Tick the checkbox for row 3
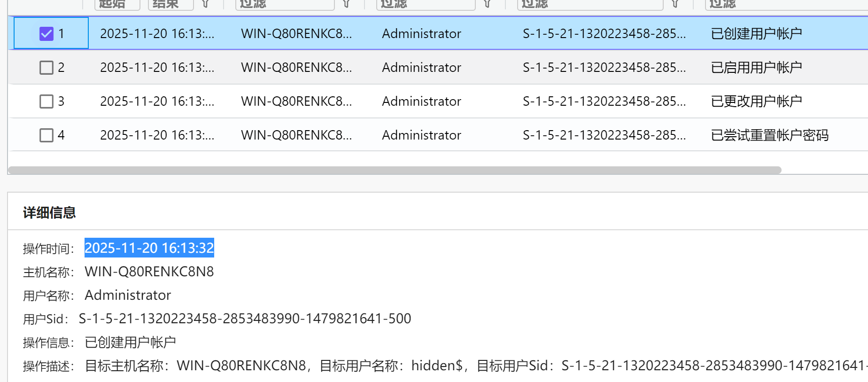 [46, 101]
